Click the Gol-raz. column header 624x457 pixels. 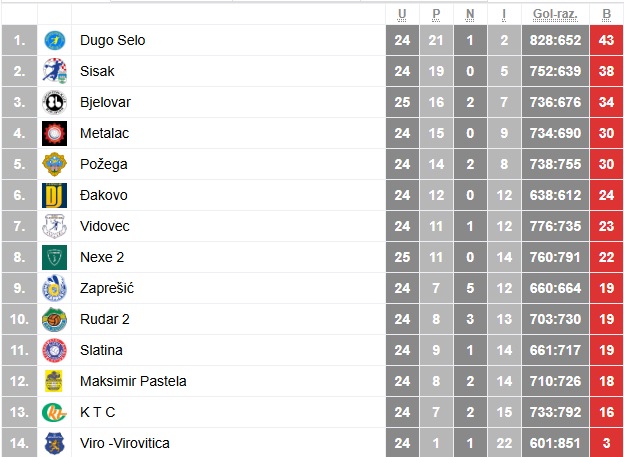click(555, 14)
